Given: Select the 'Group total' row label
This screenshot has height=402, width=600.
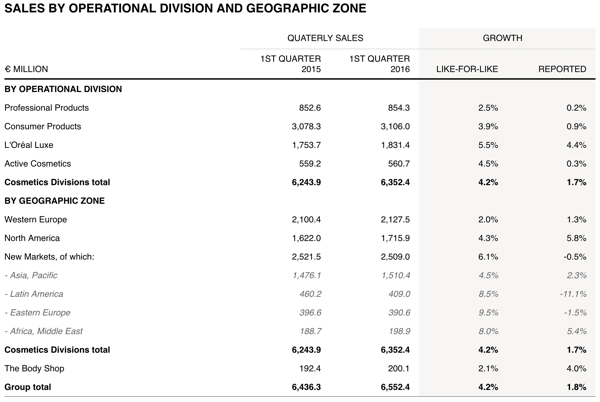Looking at the screenshot, I should click(28, 387).
